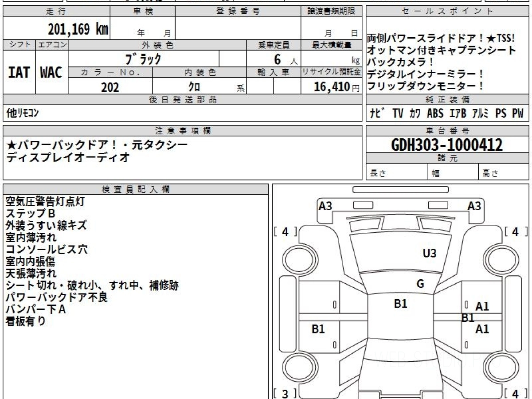The width and height of the screenshot is (532, 399).
Task: Select the オットマン付きキャプテンシート line
Action: click(442, 51)
